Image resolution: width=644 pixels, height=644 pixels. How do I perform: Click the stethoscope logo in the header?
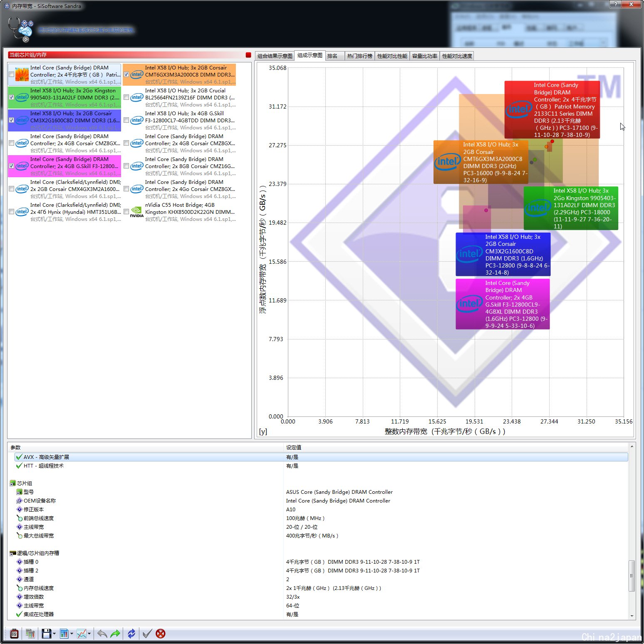coord(21,29)
